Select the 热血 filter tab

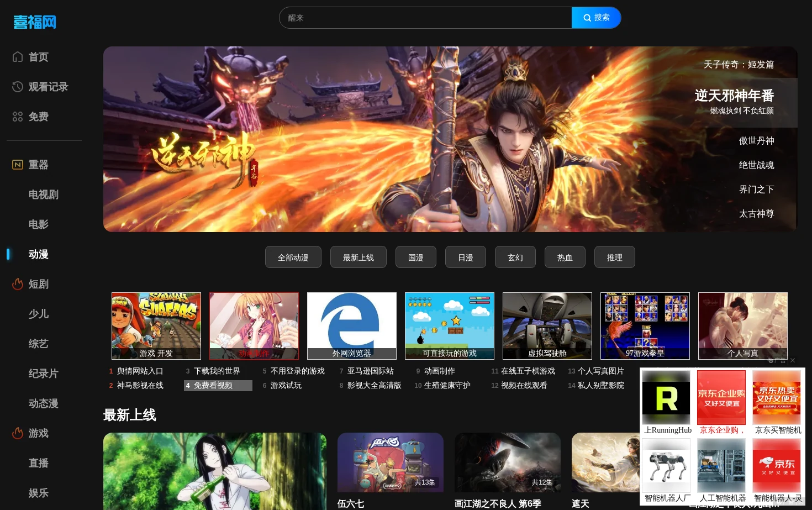click(x=565, y=257)
